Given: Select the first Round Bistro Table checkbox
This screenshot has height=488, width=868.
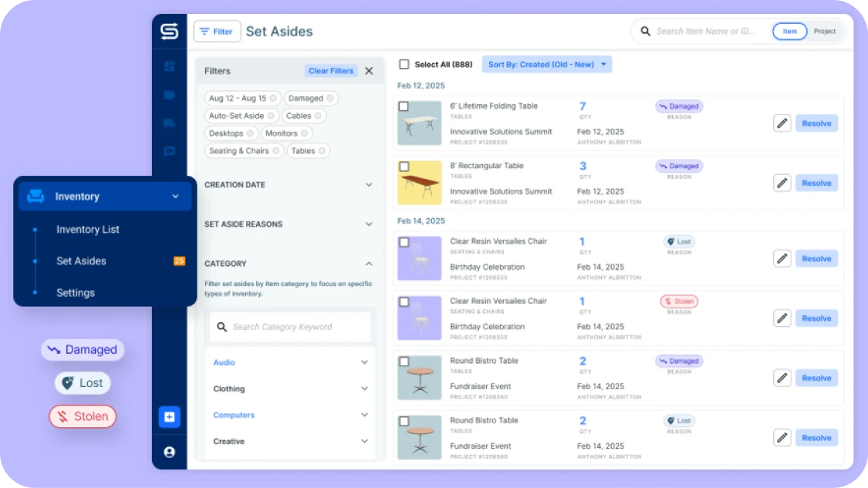Looking at the screenshot, I should click(x=404, y=362).
